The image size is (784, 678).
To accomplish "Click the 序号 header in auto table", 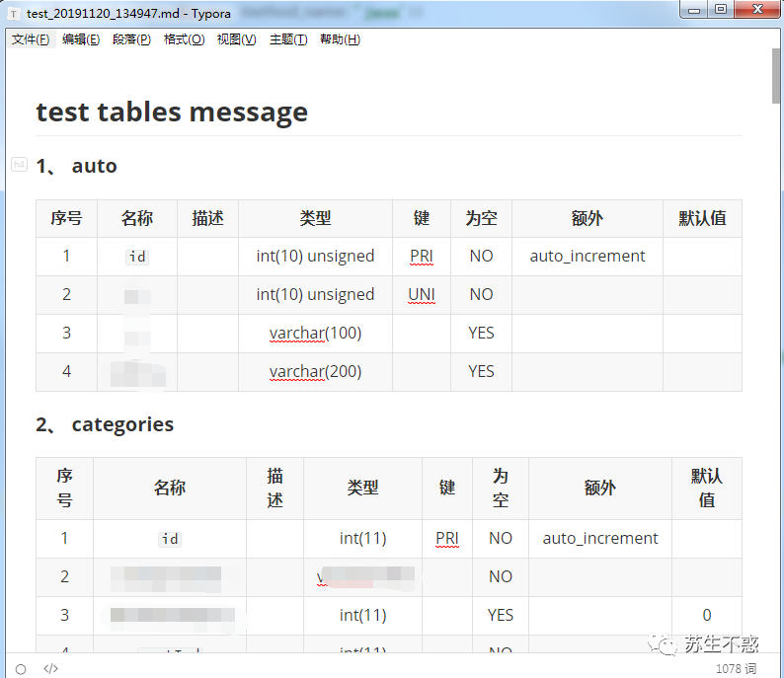I will (66, 218).
